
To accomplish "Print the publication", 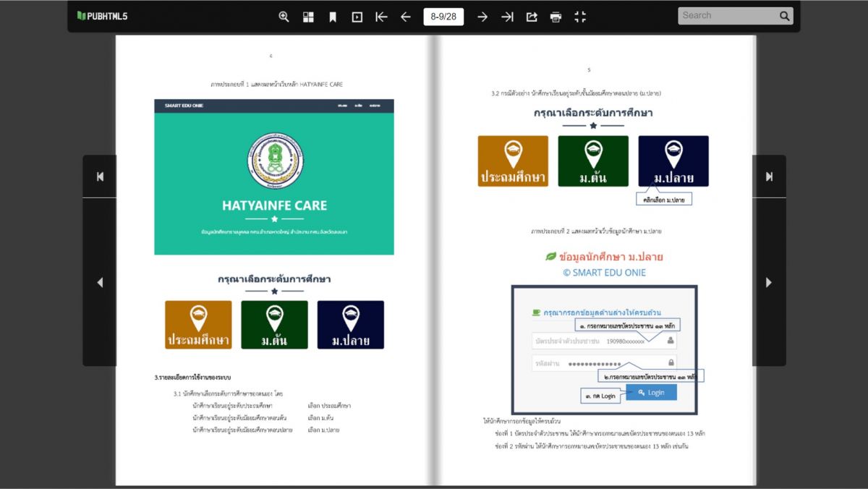I will (x=556, y=17).
